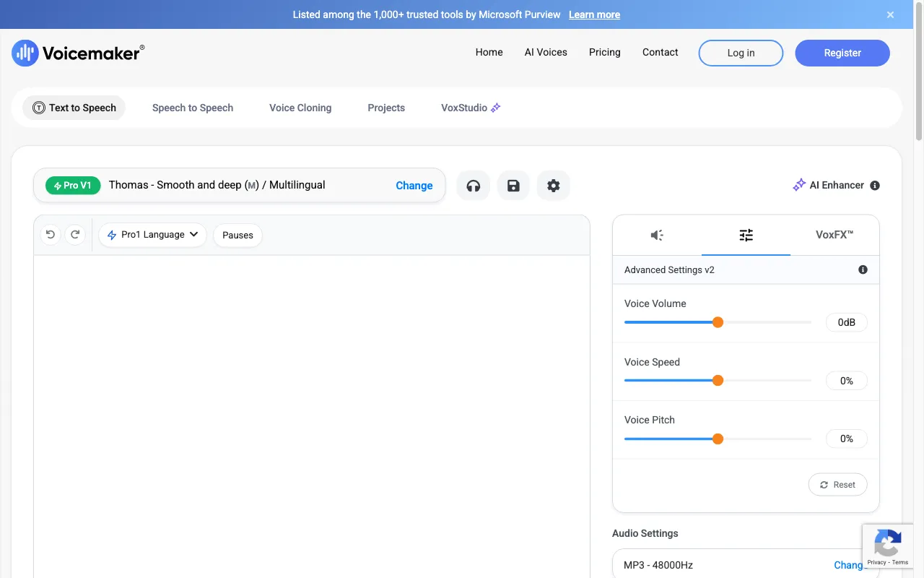924x578 pixels.
Task: Click the headphones preview voice icon
Action: coord(474,186)
